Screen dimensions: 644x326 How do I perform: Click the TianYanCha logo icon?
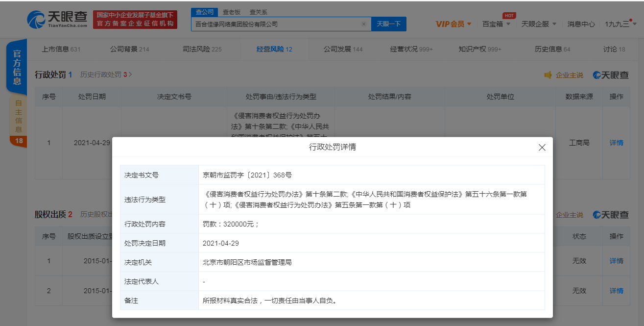37,20
